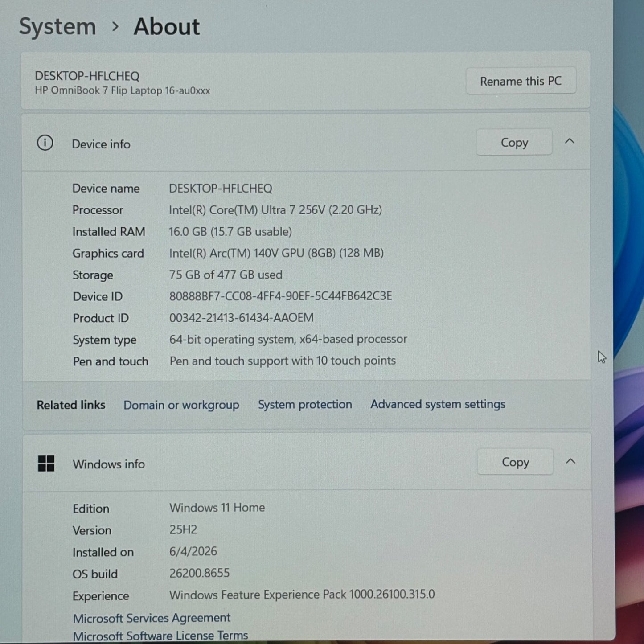Click the System type label

(x=105, y=340)
